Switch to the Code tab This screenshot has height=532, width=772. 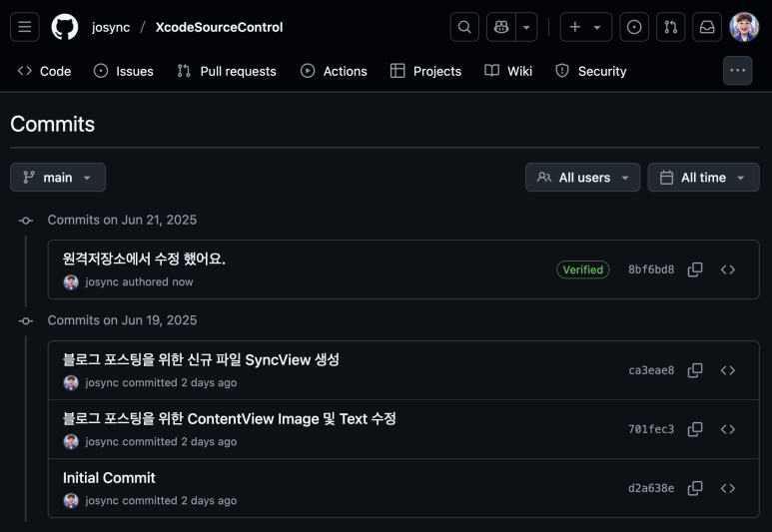[x=44, y=71]
